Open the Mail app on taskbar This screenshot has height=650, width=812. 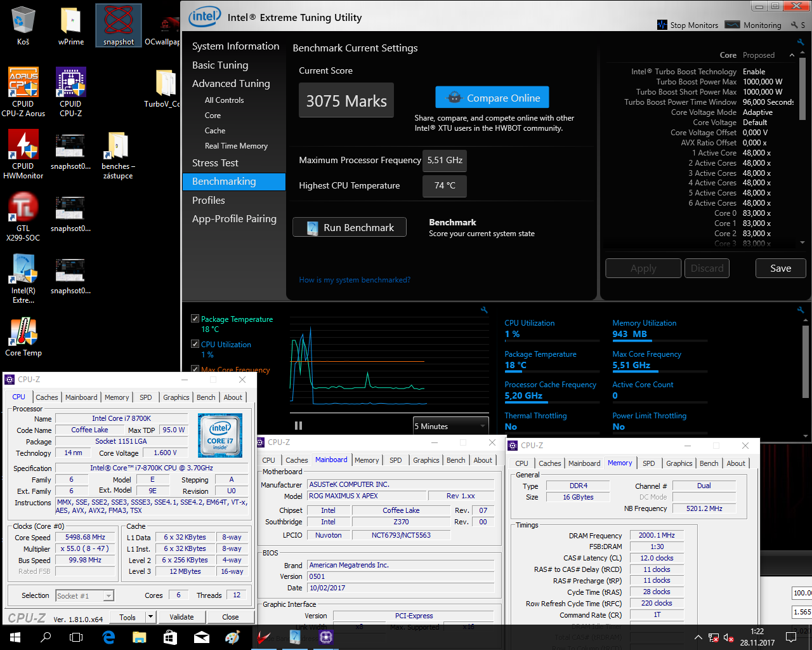pos(201,637)
